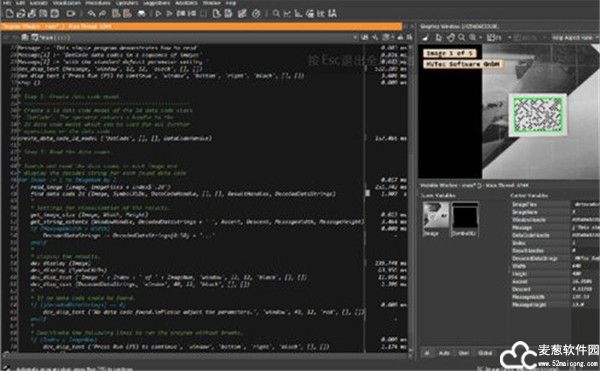
Task: Select the Width control variable row
Action: (x=555, y=266)
